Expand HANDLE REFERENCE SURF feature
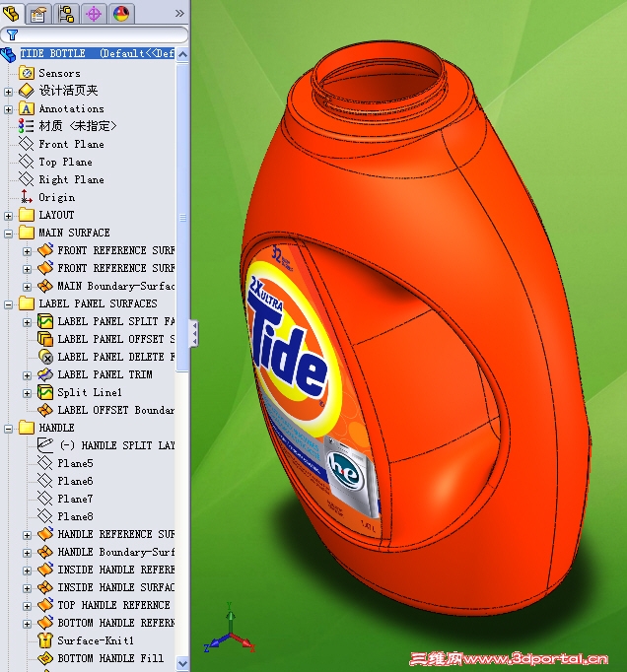 click(x=27, y=535)
